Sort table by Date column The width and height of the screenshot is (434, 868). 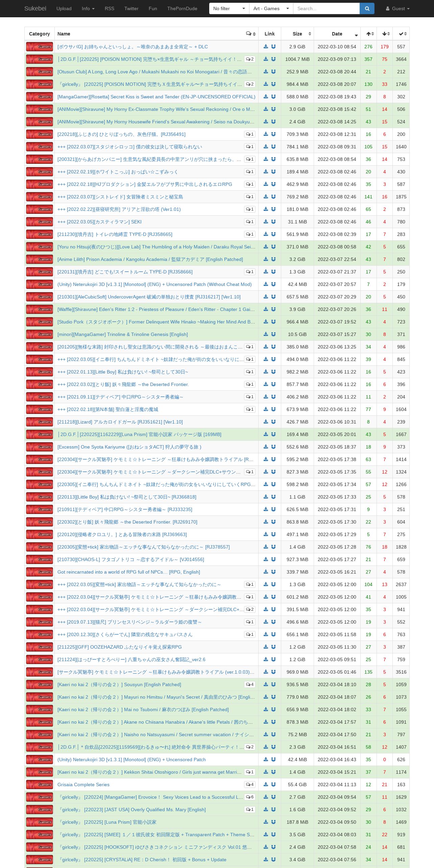[x=337, y=34]
